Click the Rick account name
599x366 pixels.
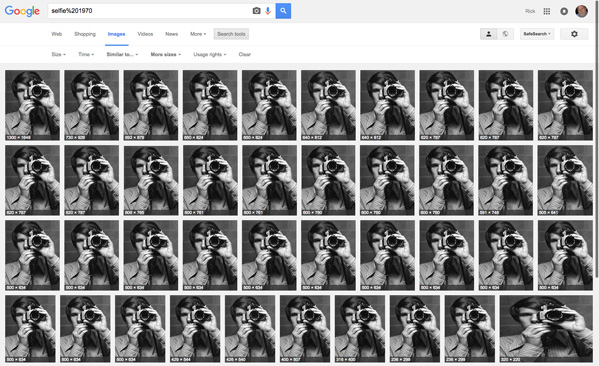(530, 11)
